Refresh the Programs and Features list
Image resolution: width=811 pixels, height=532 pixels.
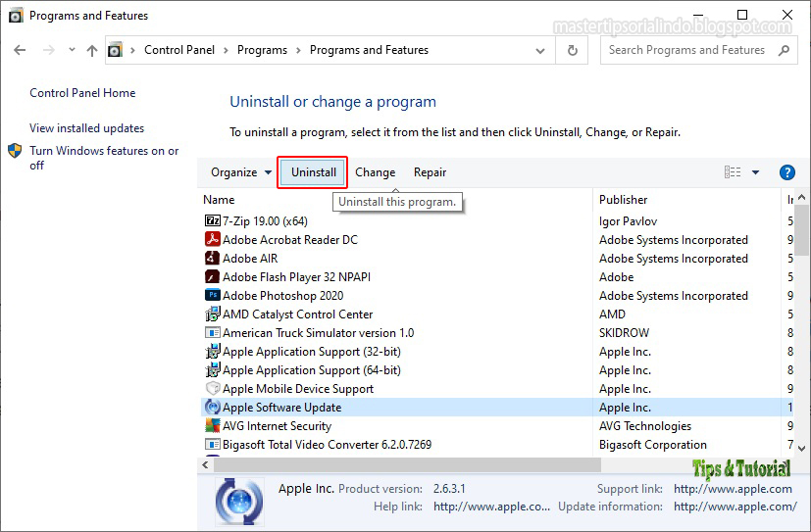[x=572, y=50]
